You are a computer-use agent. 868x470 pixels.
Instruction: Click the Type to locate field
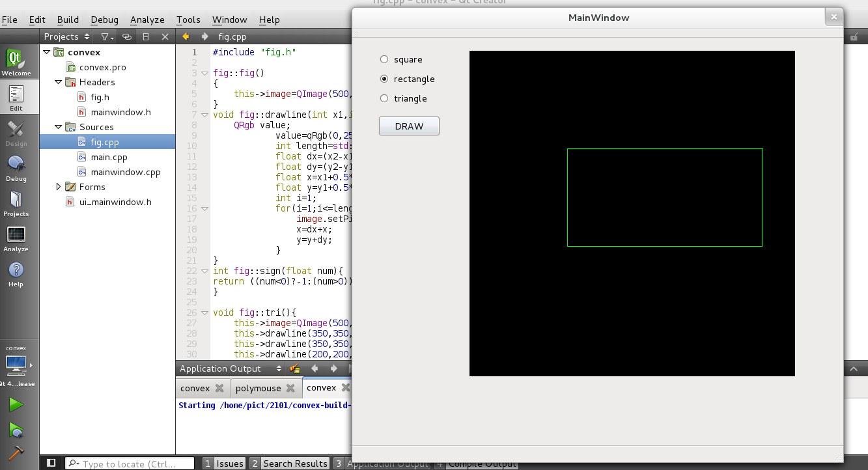click(130, 463)
